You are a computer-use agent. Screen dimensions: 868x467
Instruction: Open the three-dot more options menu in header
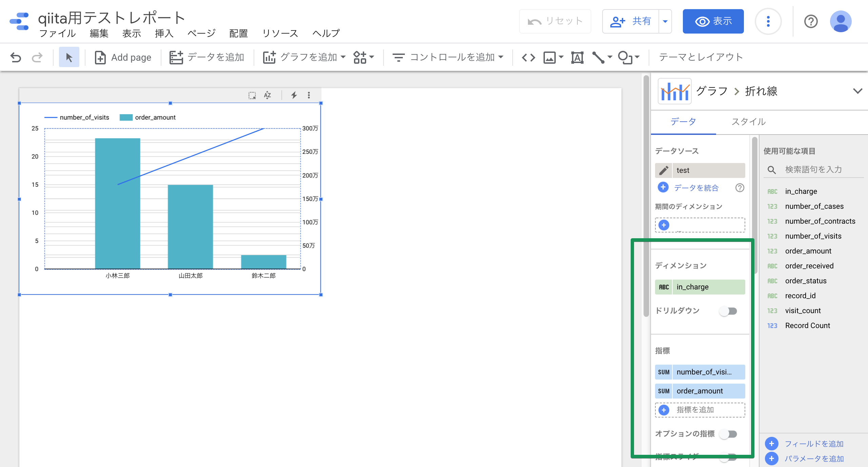click(768, 21)
